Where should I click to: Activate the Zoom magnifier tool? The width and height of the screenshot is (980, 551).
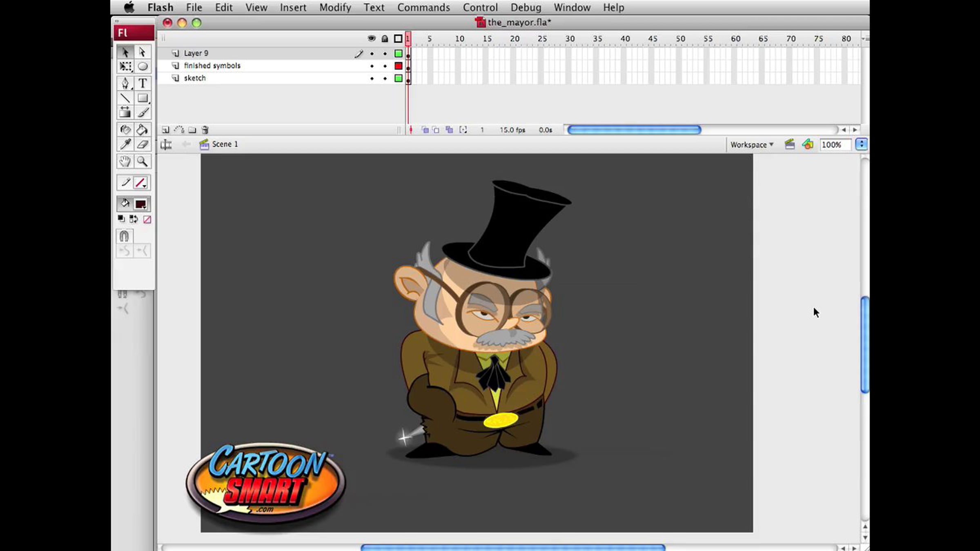tap(142, 162)
